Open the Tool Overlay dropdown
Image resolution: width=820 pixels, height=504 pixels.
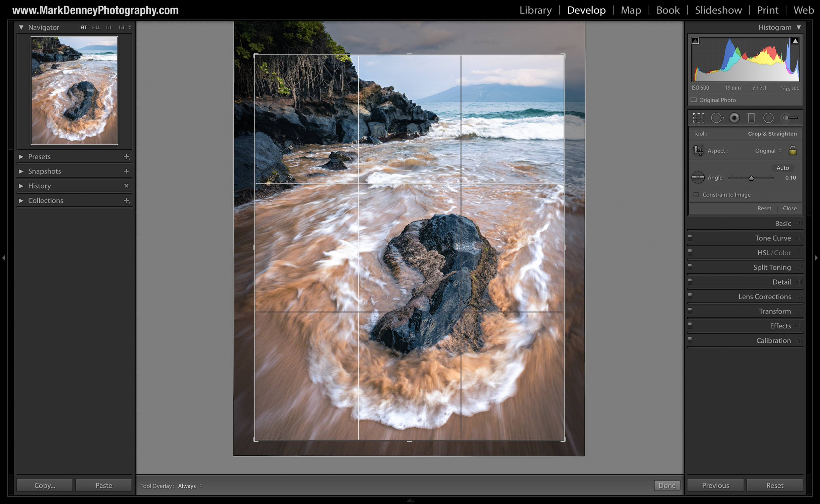point(189,486)
